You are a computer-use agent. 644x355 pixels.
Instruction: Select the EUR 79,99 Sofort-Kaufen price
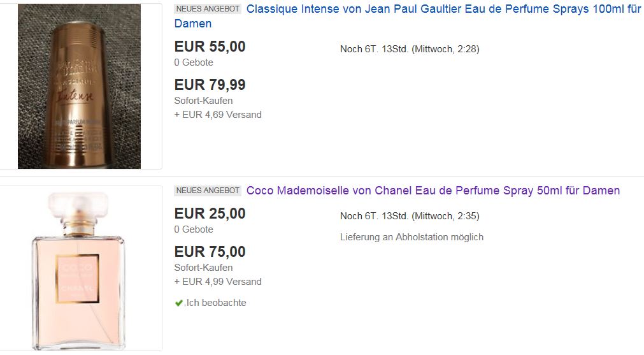tap(210, 85)
